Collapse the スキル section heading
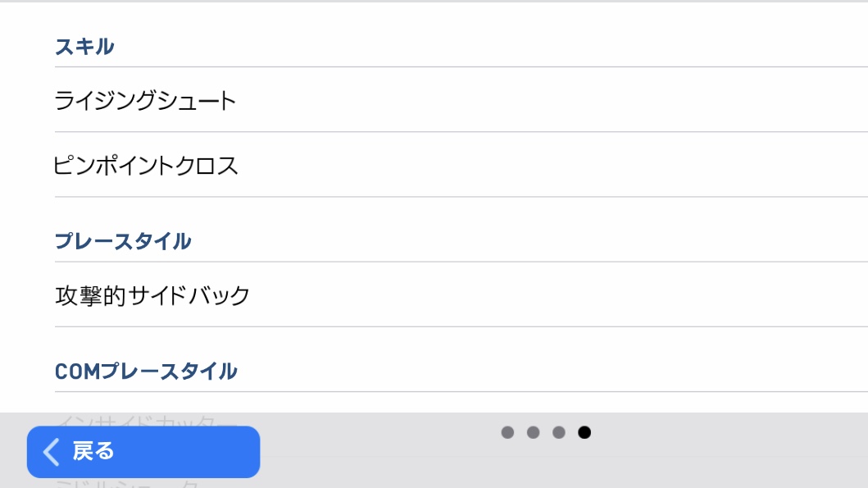The image size is (868, 488). (x=84, y=47)
